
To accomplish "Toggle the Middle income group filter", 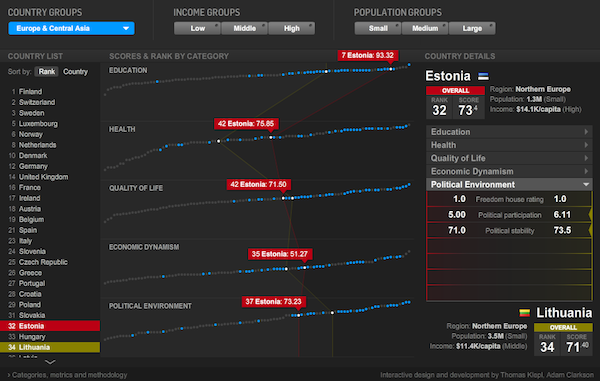I will coord(244,28).
